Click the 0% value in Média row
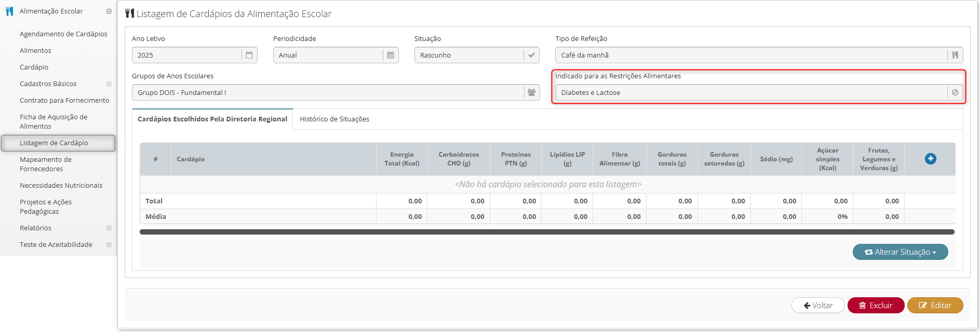The width and height of the screenshot is (980, 332). point(842,216)
